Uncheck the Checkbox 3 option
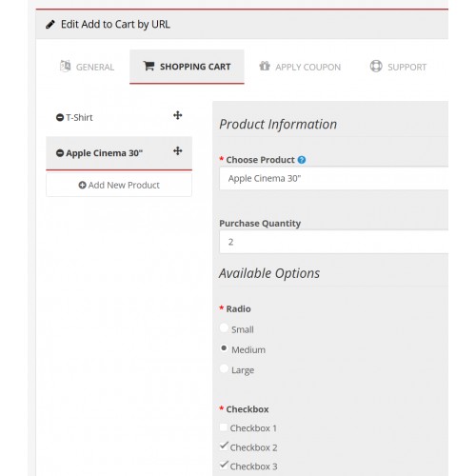This screenshot has height=476, width=476. point(224,466)
